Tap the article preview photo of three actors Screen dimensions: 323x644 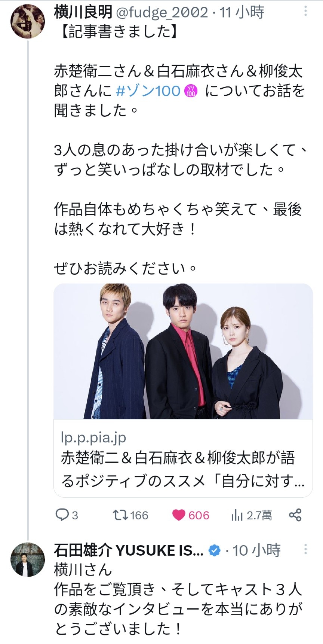[x=183, y=351]
